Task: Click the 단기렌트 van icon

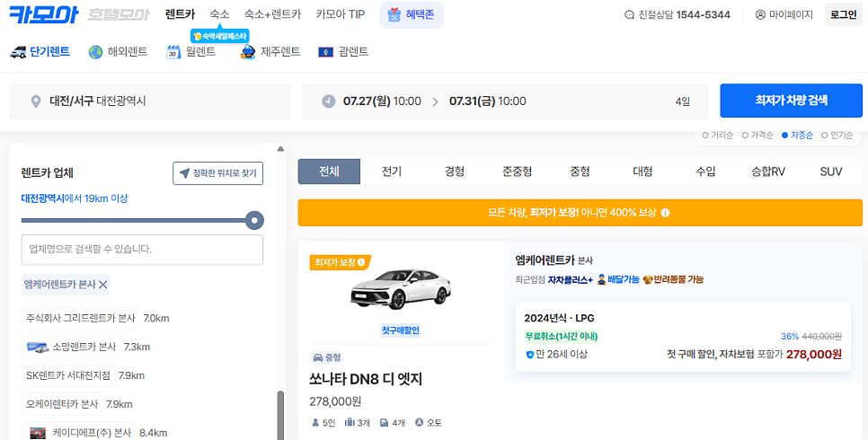Action: (18, 53)
